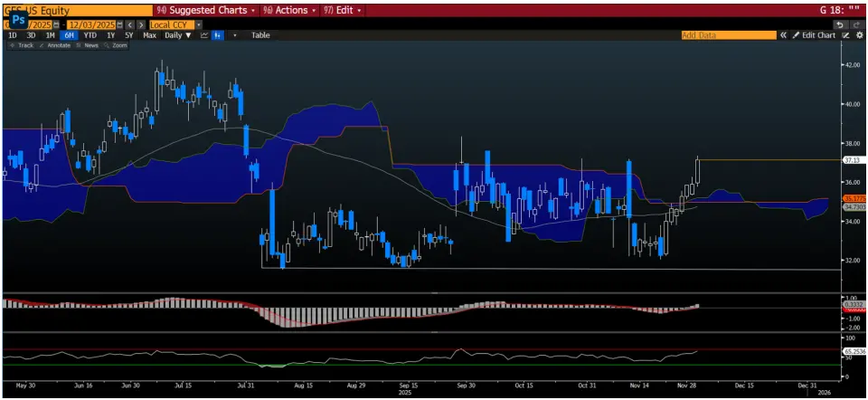Viewport: 868px width, 400px height.
Task: Toggle the Track crosshair option
Action: pyautogui.click(x=22, y=45)
